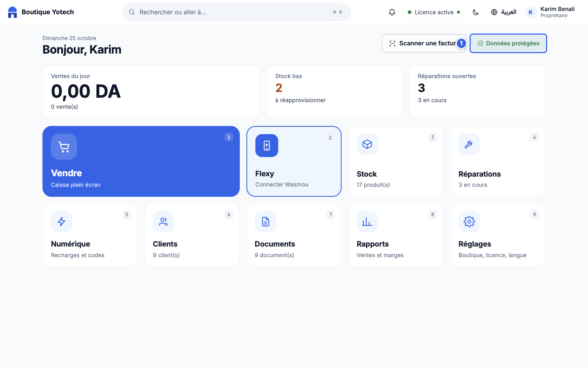The image size is (588, 368).
Task: Open 'Connecter Wasmou' Flexy card
Action: click(294, 162)
